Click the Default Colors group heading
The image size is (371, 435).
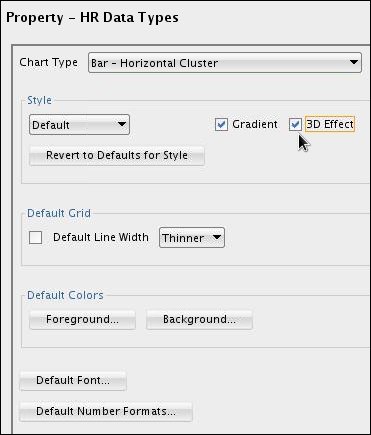coord(65,295)
